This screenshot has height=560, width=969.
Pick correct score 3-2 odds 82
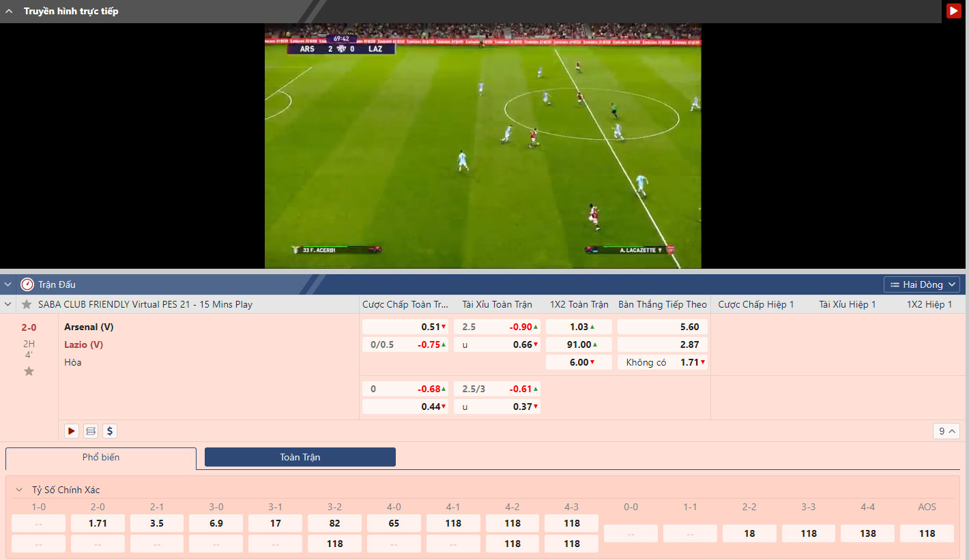point(335,523)
